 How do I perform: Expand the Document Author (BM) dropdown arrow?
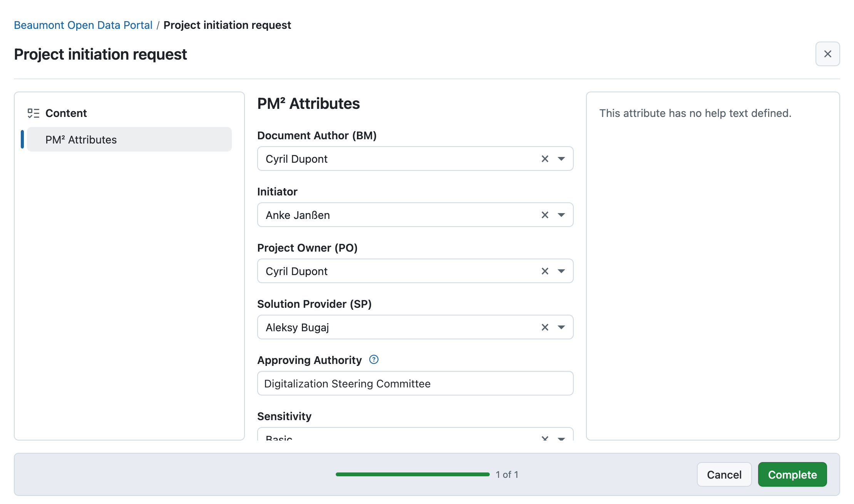(561, 159)
